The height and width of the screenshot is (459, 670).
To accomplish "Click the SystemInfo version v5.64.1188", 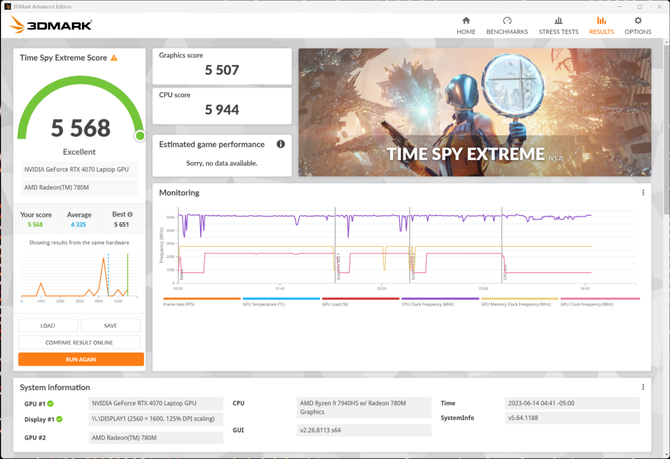I will click(x=572, y=418).
